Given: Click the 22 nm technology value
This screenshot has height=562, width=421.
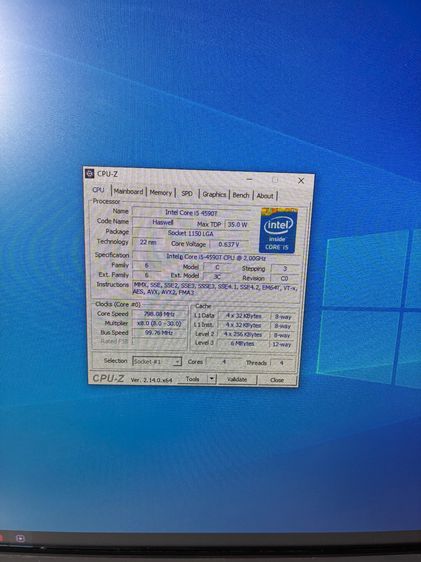Looking at the screenshot, I should pyautogui.click(x=148, y=242).
